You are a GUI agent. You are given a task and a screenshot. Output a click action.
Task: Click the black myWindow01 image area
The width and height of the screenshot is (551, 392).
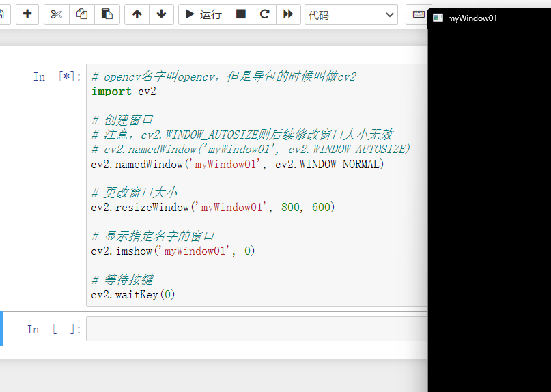tap(489, 210)
